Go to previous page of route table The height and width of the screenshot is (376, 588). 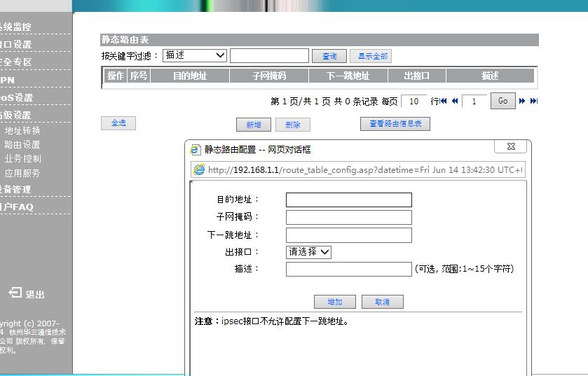(x=455, y=101)
